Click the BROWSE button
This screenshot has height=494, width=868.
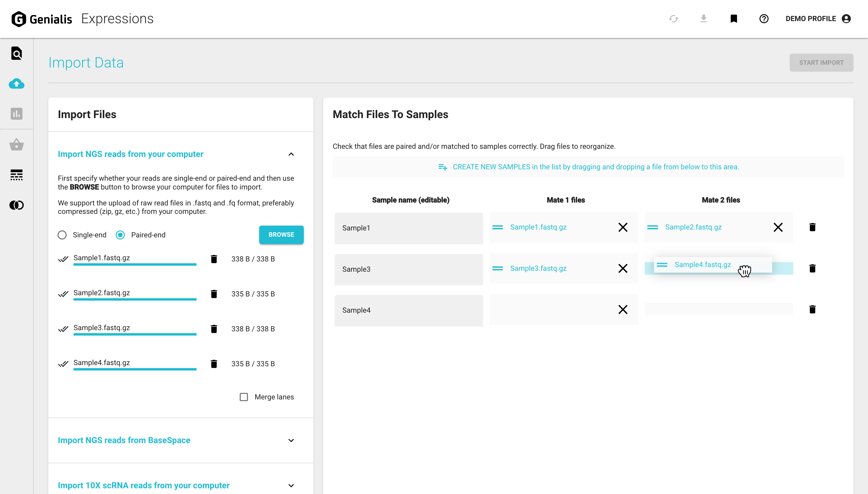(281, 235)
